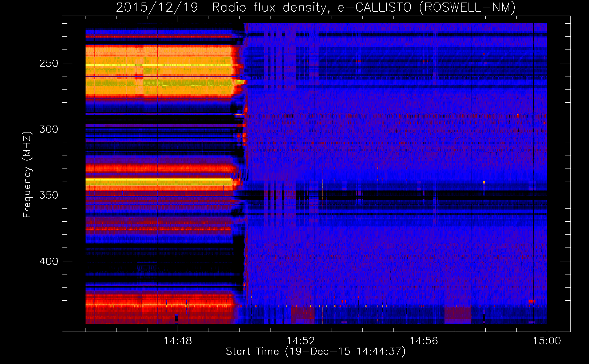
Task: Select the 250 frequency axis label
Action: 49,63
